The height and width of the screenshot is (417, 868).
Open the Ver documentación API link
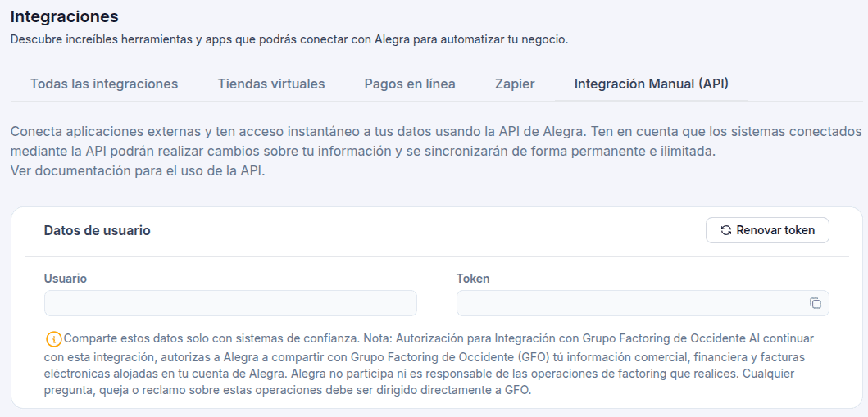(138, 171)
